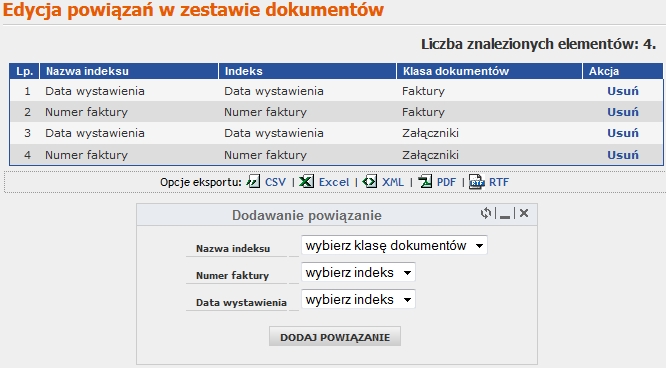Open the 'wybierz klasę dokumentów' dropdown

tap(394, 245)
